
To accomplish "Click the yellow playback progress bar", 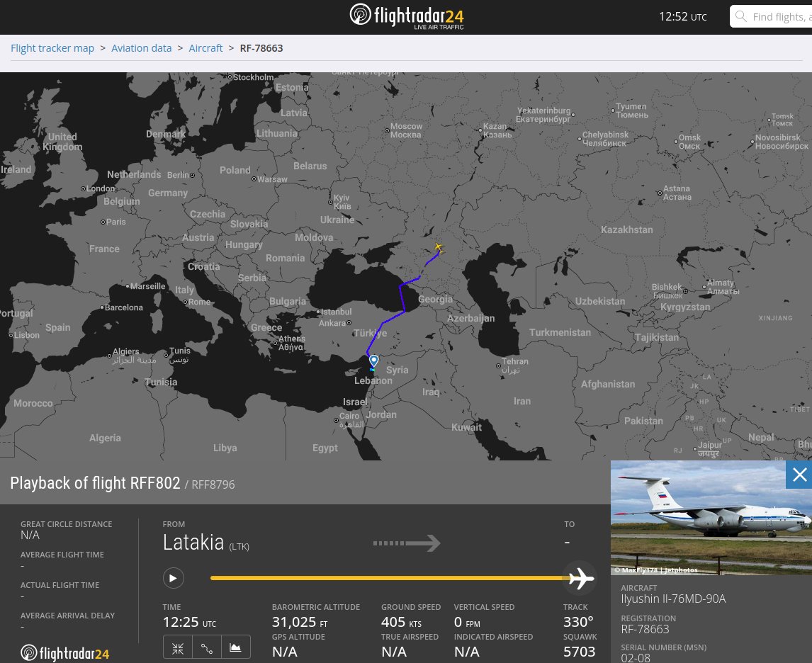I will click(x=390, y=578).
